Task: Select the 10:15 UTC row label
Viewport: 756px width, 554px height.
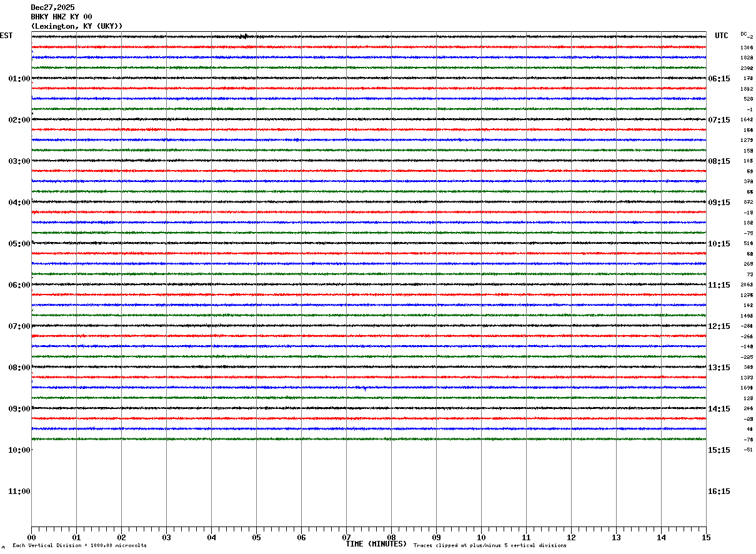Action: [x=719, y=244]
